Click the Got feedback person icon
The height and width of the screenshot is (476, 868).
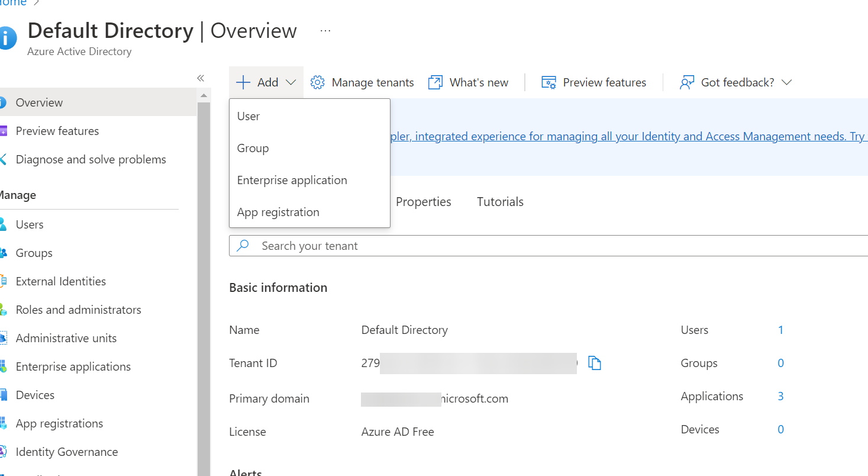pyautogui.click(x=687, y=82)
